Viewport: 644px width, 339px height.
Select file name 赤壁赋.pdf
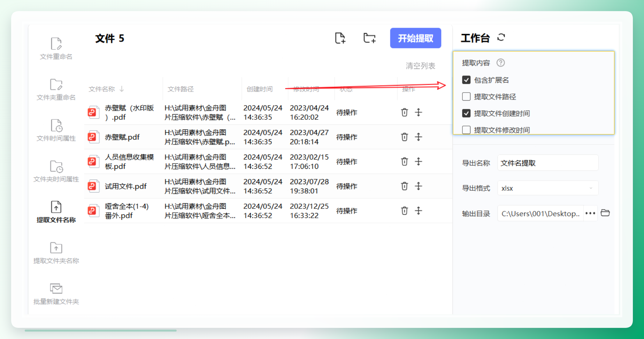(x=122, y=137)
